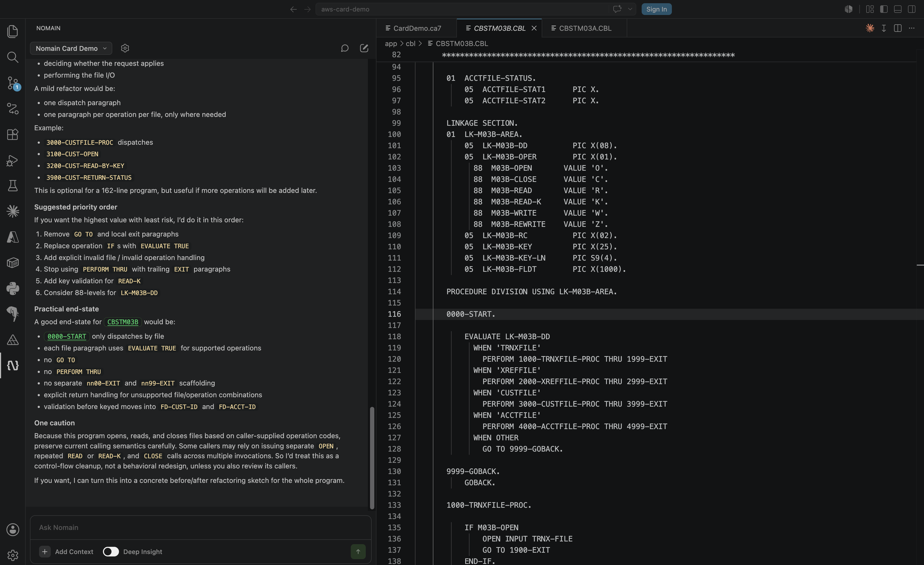The height and width of the screenshot is (565, 924).
Task: Select the CBSTM03B.CBL tab
Action: [499, 28]
